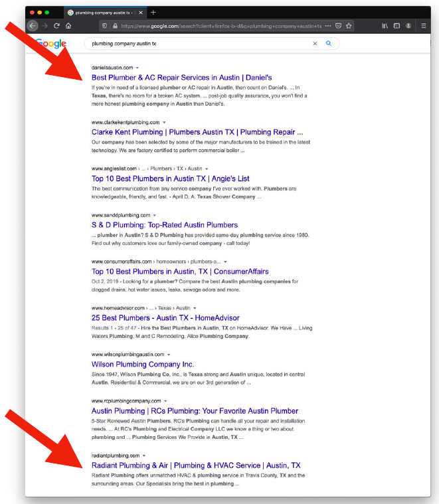The height and width of the screenshot is (504, 439).
Task: Click the Firefox URL address bar
Action: point(219,26)
